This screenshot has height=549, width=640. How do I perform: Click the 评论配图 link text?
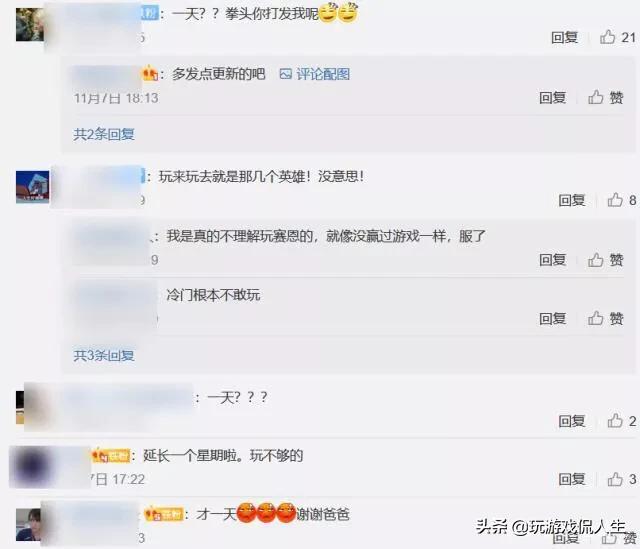pyautogui.click(x=323, y=74)
